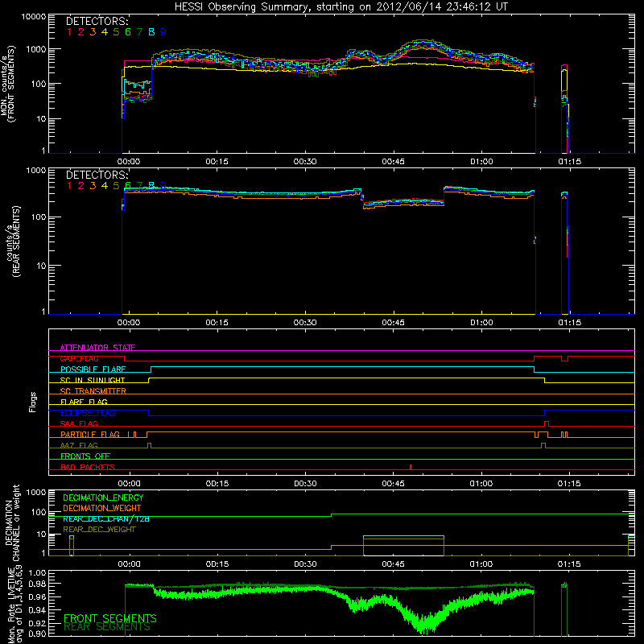The height and width of the screenshot is (644, 644).
Task: Click 01:00 time label under the Flags plot
Action: 481,484
